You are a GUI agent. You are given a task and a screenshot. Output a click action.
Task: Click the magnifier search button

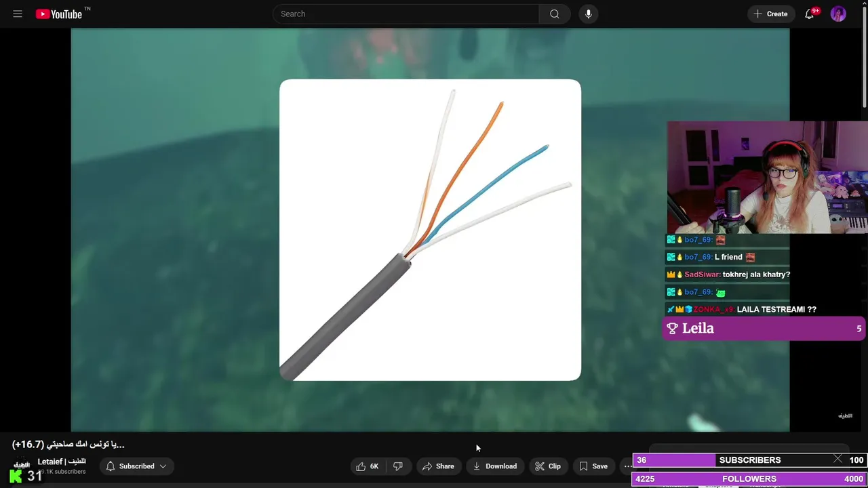pos(555,14)
